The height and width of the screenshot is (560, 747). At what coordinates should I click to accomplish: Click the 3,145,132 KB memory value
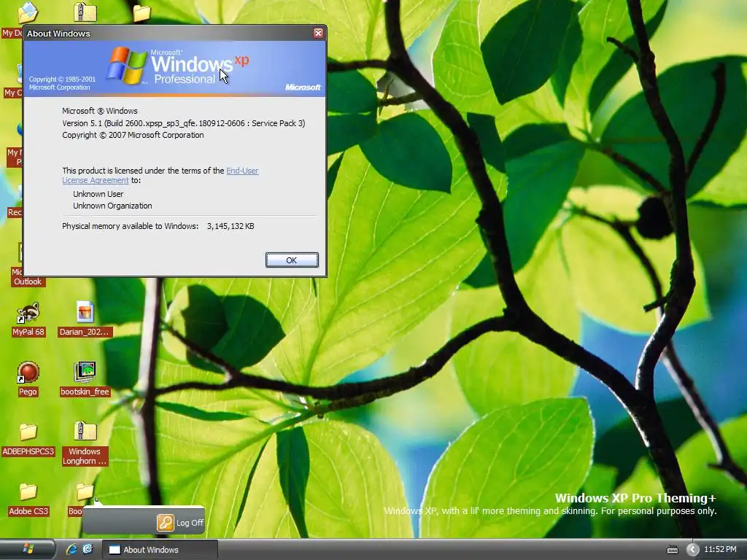(231, 226)
